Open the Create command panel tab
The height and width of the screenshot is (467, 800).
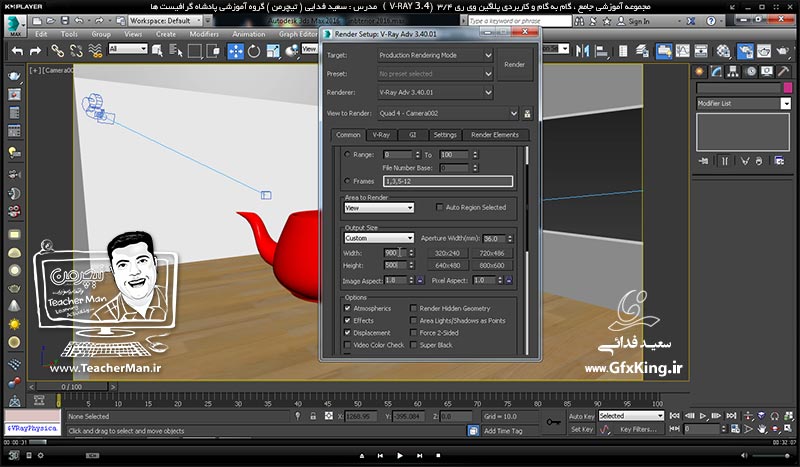699,71
